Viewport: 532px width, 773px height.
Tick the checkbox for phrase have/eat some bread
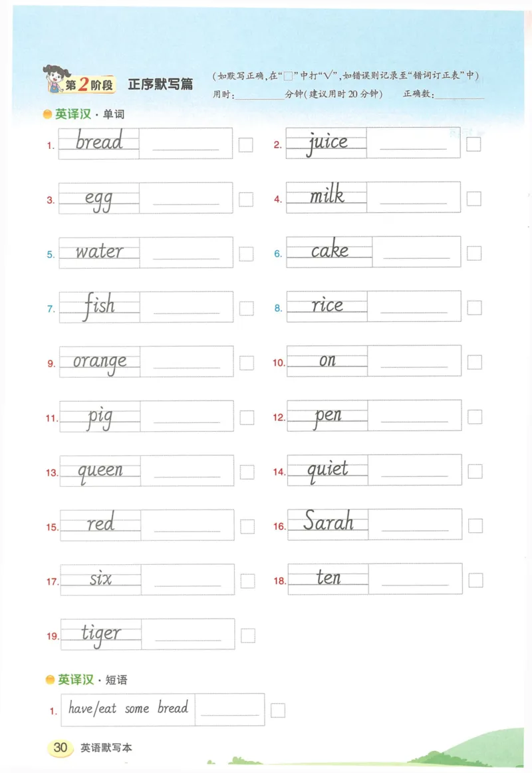278,710
